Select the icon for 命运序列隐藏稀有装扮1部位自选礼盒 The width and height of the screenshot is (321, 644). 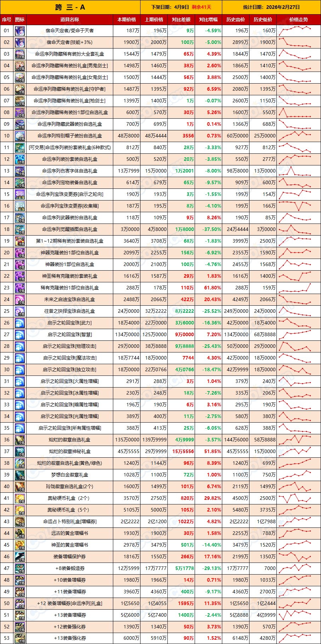20,113
